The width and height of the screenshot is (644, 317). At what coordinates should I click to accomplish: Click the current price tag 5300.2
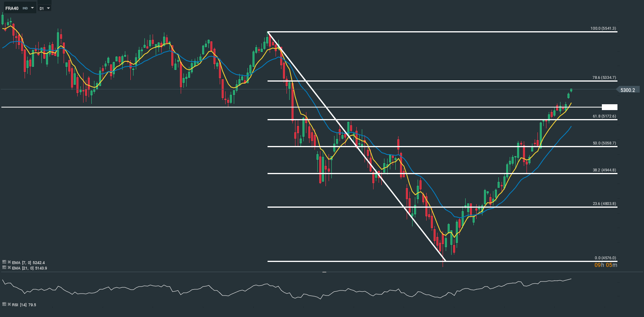click(x=627, y=90)
